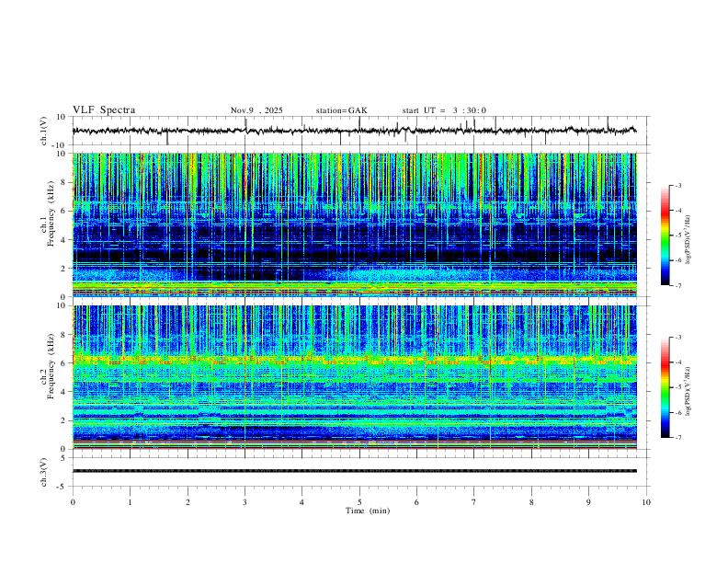Click tick label "2" on the Time axis
Screen dimensions: 728x563
tap(188, 502)
